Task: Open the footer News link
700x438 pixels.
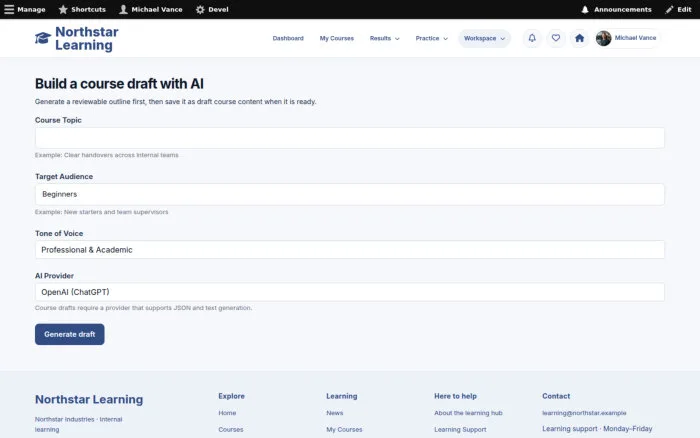Action: coord(334,413)
